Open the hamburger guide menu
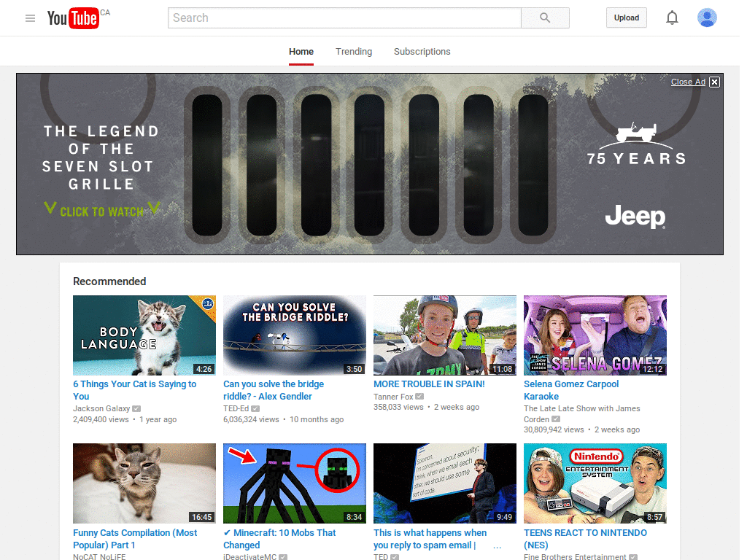This screenshot has height=560, width=747. point(30,18)
